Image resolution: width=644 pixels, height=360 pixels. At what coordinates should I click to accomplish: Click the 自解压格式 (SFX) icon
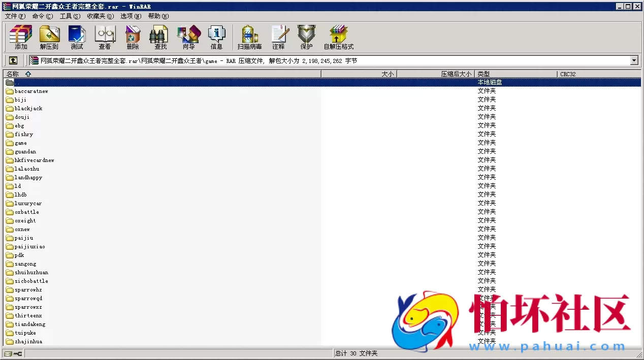click(338, 38)
